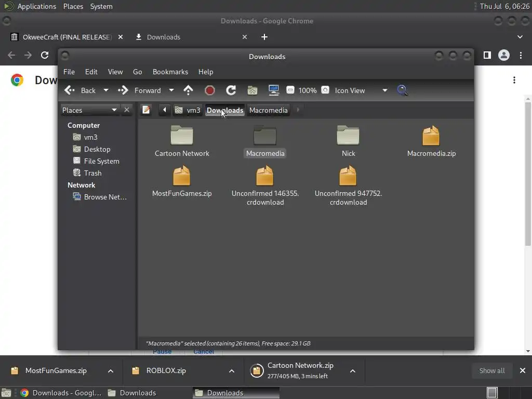This screenshot has height=399, width=532.
Task: Open MostFunGames.zip from the downloads bar
Action: click(x=56, y=370)
